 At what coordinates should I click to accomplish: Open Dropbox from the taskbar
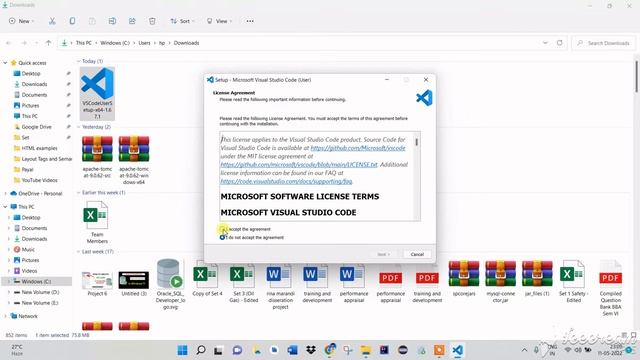(x=311, y=350)
